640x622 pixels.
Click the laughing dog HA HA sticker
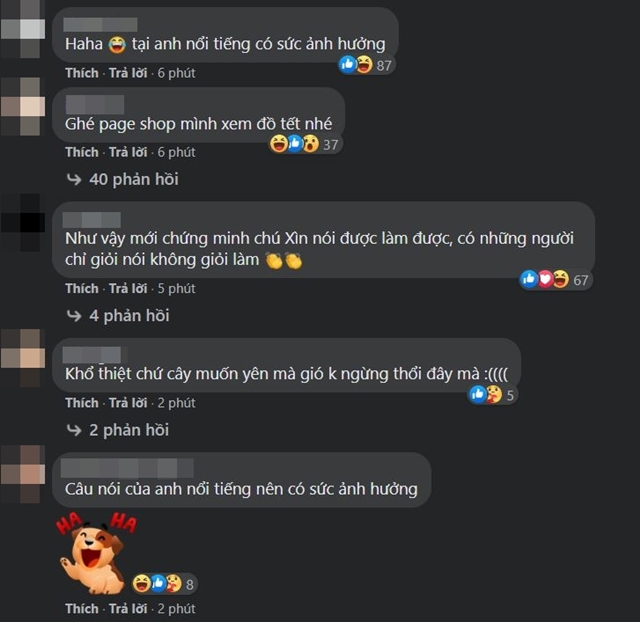tap(96, 553)
